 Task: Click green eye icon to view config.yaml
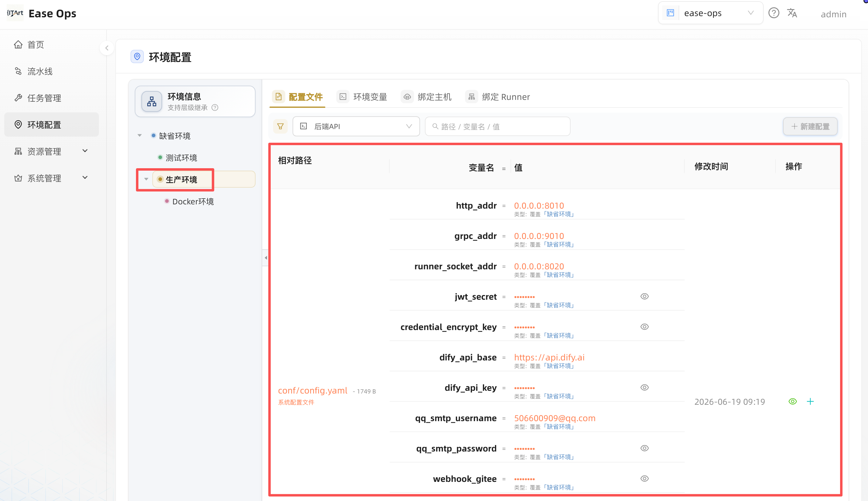click(792, 401)
